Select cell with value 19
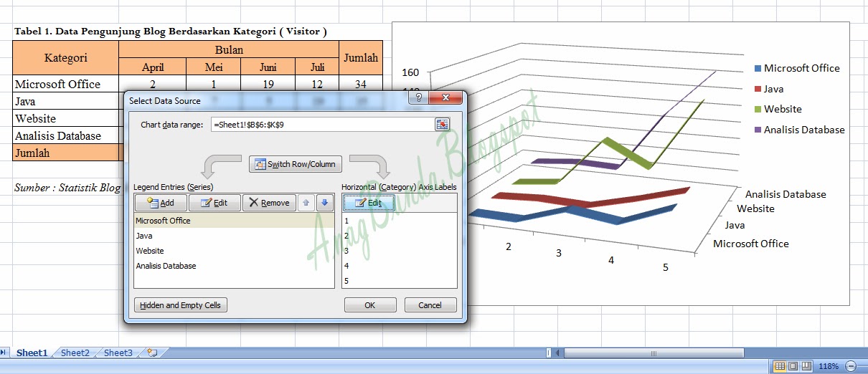 [x=268, y=84]
